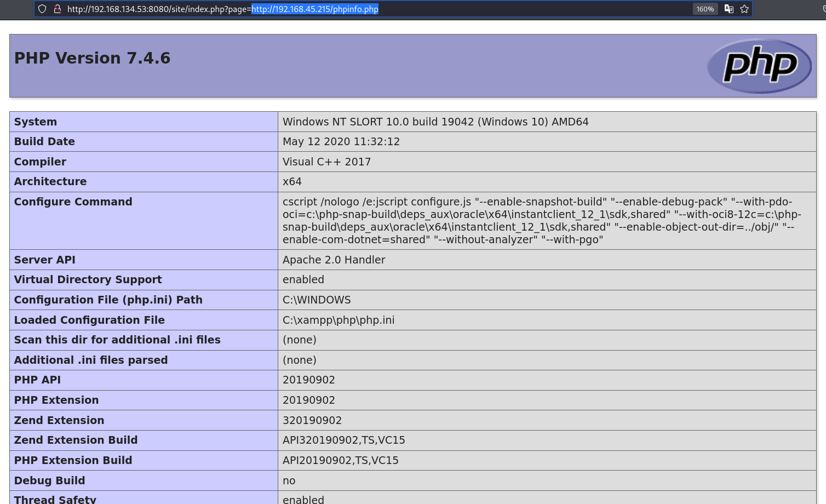Screen dimensions: 826x504
Task: Select 'no' value of Debug Build
Action: tap(289, 480)
